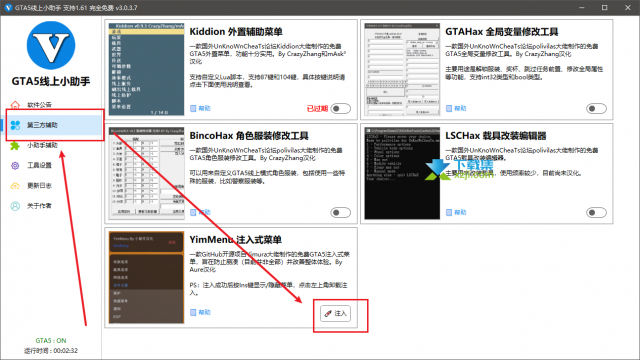Toggle the Kiddion 外置辅助菜单 switch
Viewport: 640px width, 360px height.
(x=340, y=109)
